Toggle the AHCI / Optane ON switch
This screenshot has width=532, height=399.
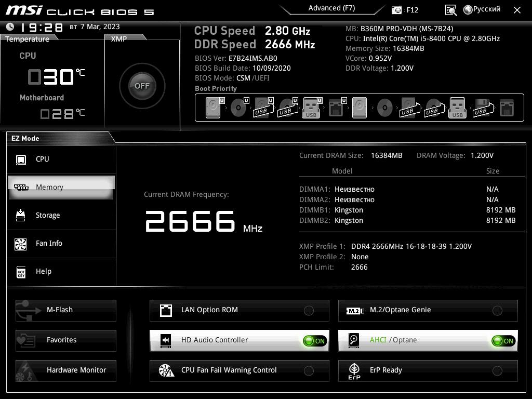point(503,341)
